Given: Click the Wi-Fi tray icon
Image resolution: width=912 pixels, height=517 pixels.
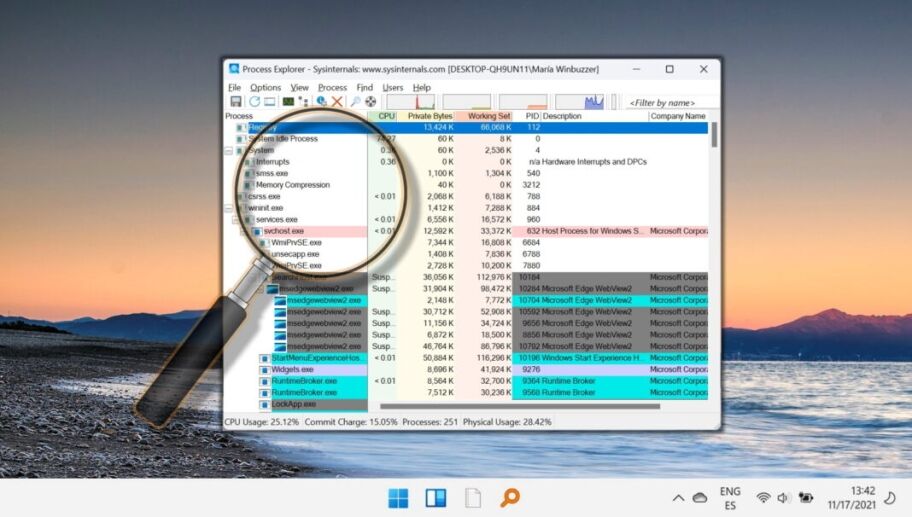Looking at the screenshot, I should coord(763,498).
